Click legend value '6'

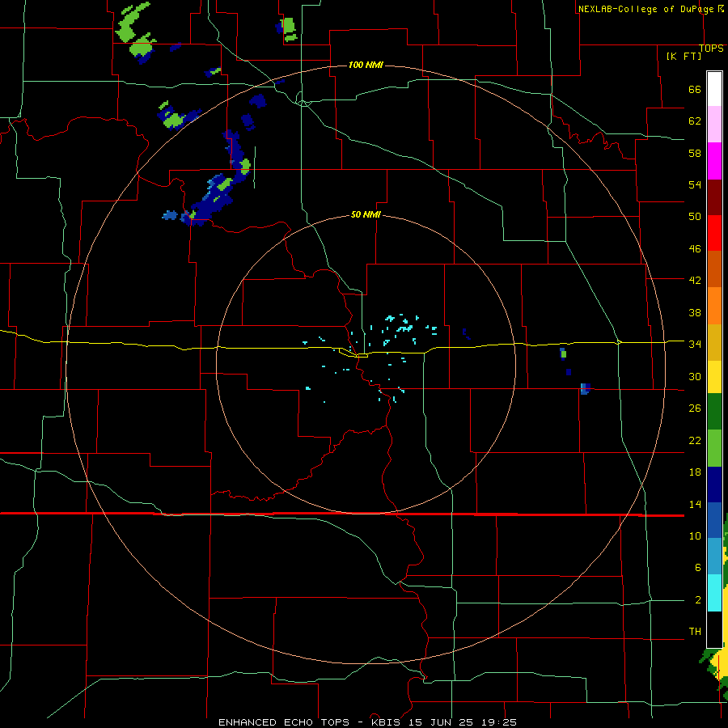tap(697, 568)
